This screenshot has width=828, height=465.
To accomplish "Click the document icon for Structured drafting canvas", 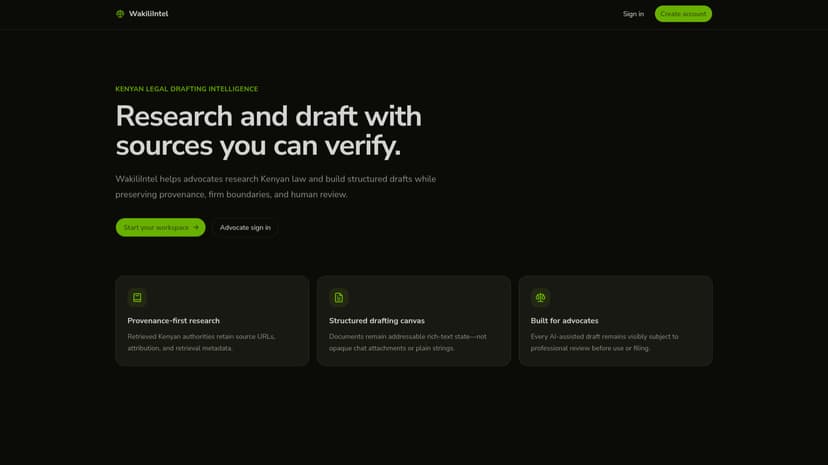I will click(x=339, y=298).
